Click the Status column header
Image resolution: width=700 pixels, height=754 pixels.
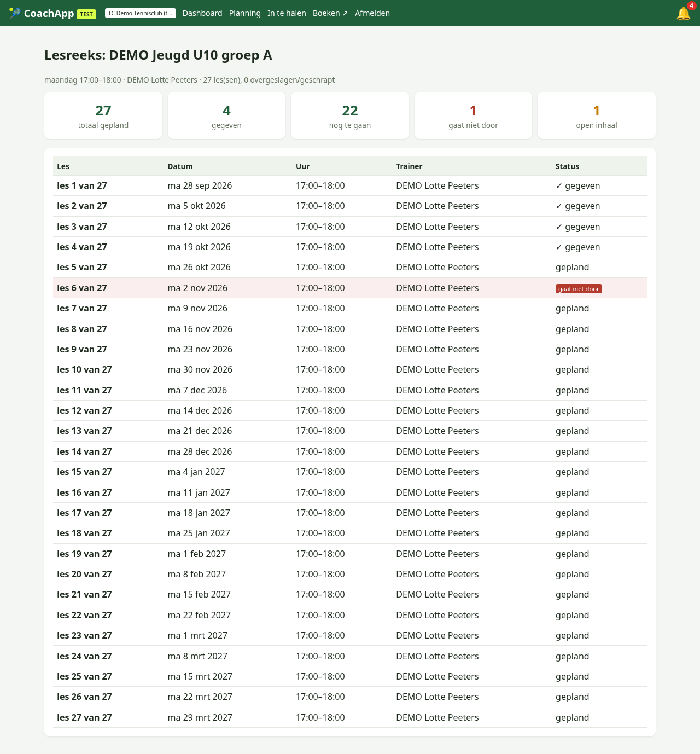point(567,166)
